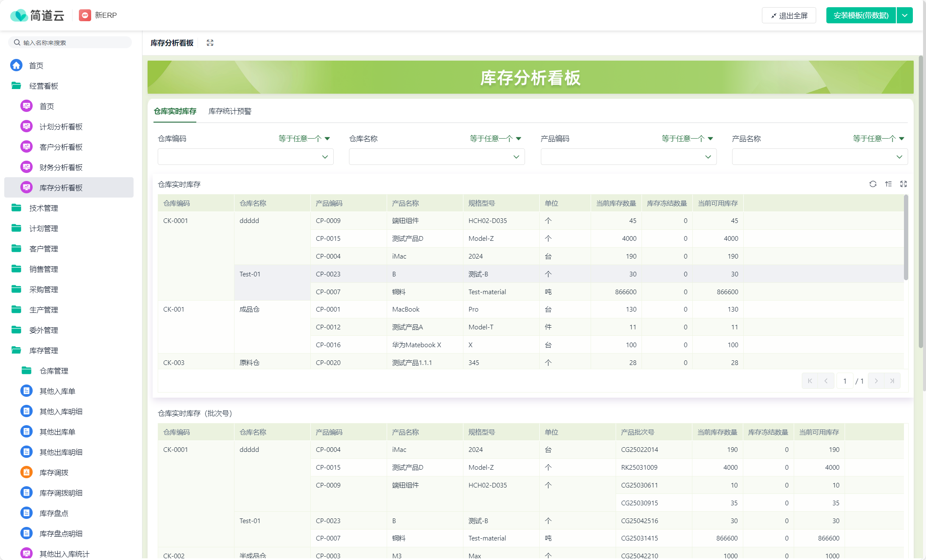Image resolution: width=926 pixels, height=560 pixels.
Task: Refresh the 仓库实时库存 table data
Action: 873,184
